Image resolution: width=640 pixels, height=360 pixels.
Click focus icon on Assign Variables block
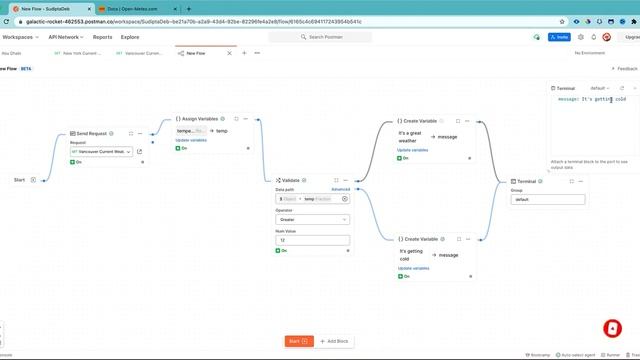(x=236, y=119)
